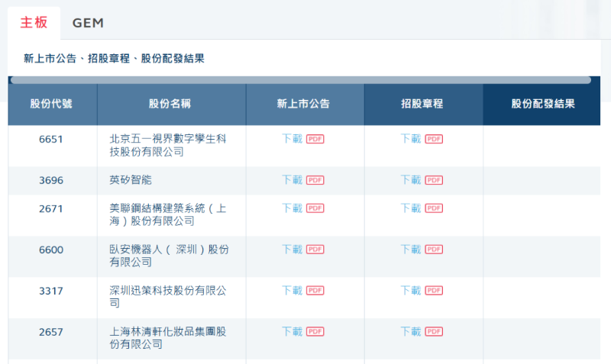Screen dimensions: 611x364
Task: Switch to the GEM tab
Action: (x=88, y=23)
